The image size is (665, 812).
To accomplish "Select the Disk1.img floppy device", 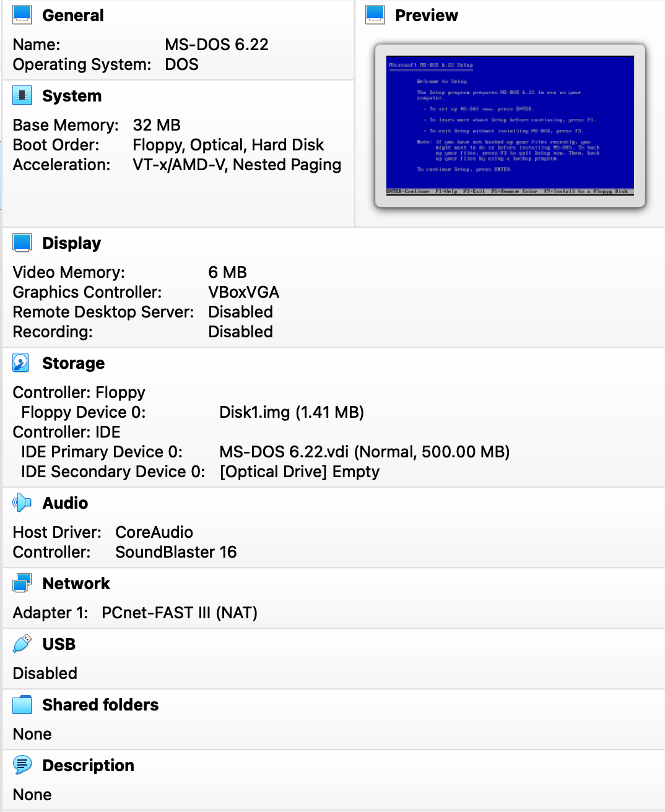I will pos(292,412).
